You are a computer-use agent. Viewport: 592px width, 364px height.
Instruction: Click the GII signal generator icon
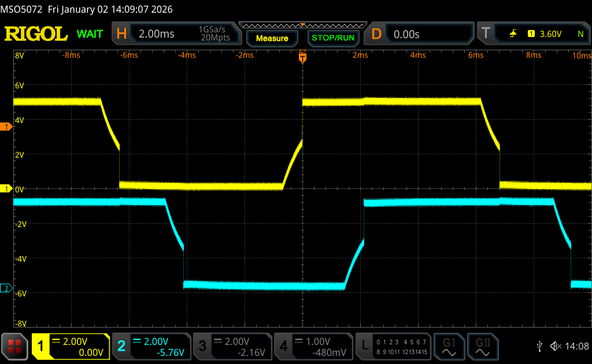coord(481,346)
